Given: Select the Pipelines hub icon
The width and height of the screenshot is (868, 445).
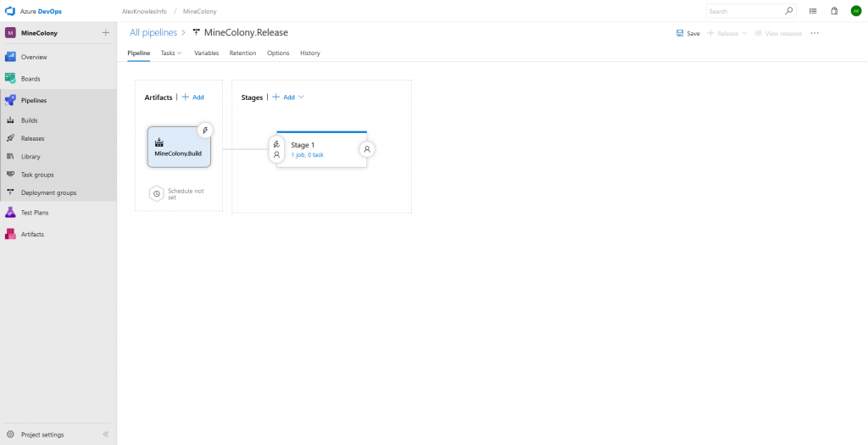Looking at the screenshot, I should (10, 100).
